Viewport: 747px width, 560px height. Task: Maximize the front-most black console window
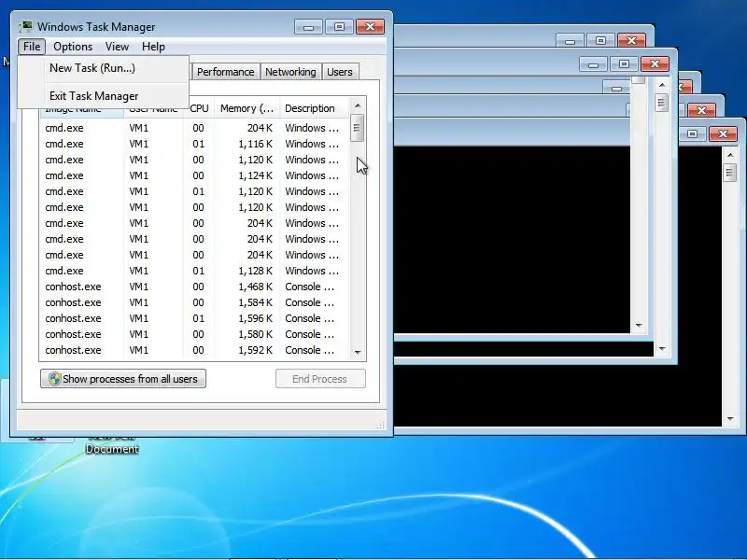point(693,133)
